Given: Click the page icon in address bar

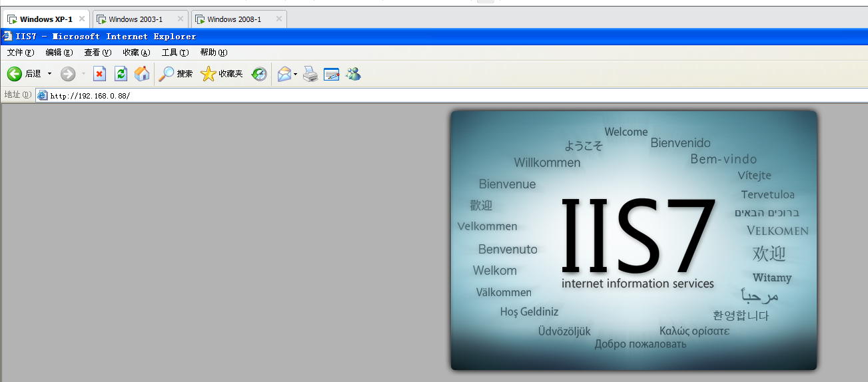Looking at the screenshot, I should click(x=43, y=95).
